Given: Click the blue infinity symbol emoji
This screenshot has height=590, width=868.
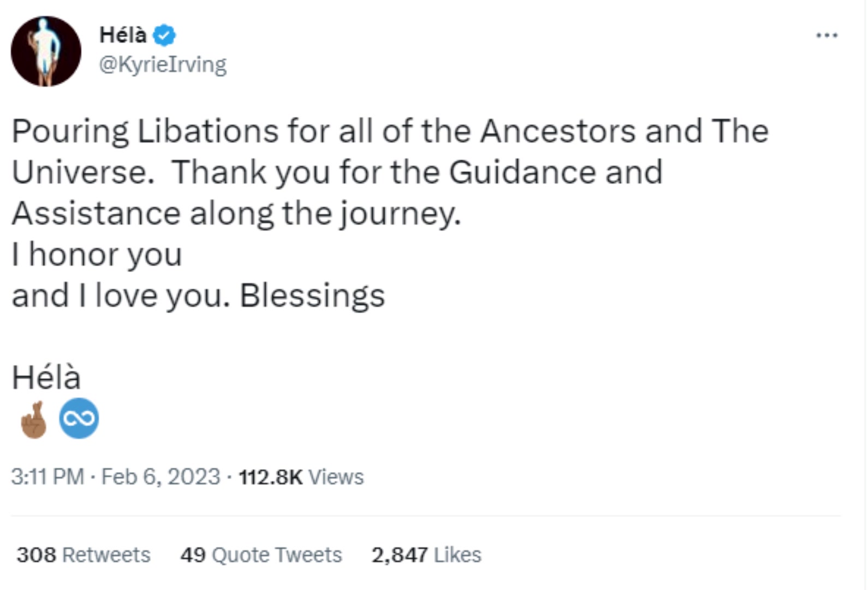Looking at the screenshot, I should (79, 418).
